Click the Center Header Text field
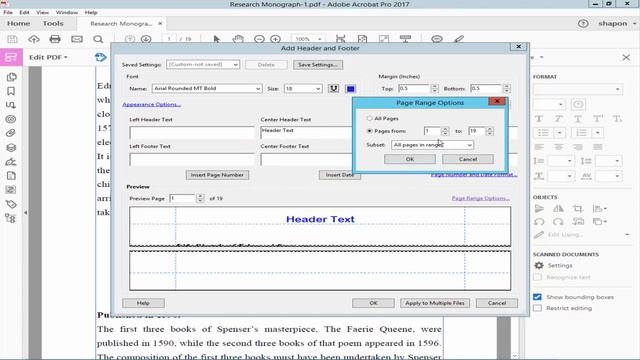This screenshot has height=360, width=640. (x=306, y=133)
